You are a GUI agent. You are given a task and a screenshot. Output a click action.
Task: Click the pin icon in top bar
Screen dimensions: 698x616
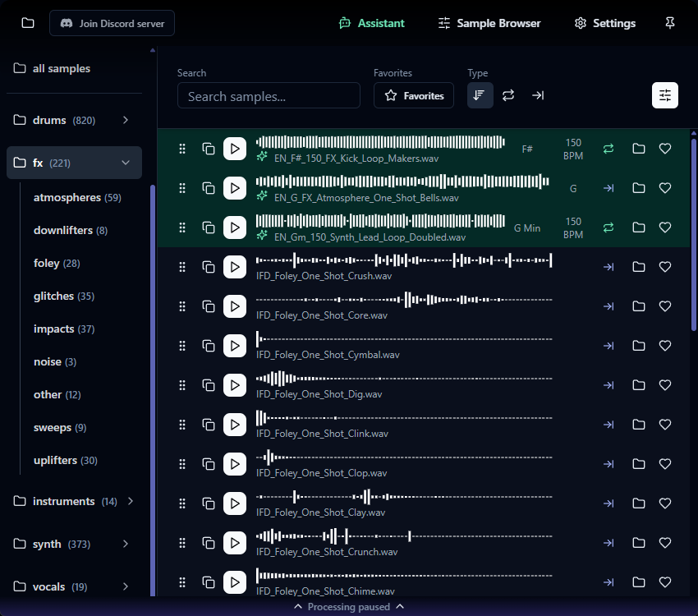click(670, 23)
